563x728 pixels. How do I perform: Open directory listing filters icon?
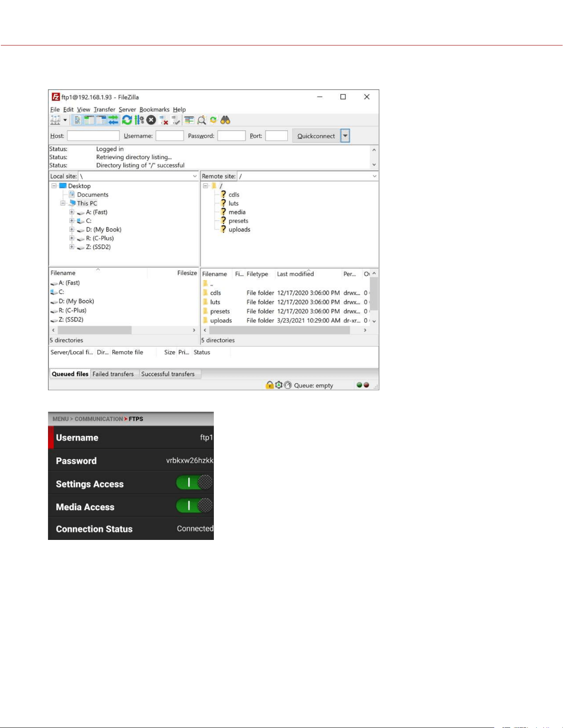tap(189, 120)
